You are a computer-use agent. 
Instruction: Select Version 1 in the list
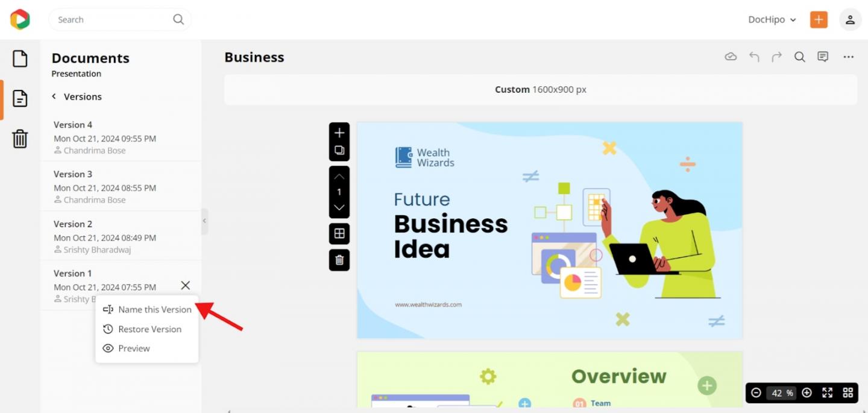121,285
